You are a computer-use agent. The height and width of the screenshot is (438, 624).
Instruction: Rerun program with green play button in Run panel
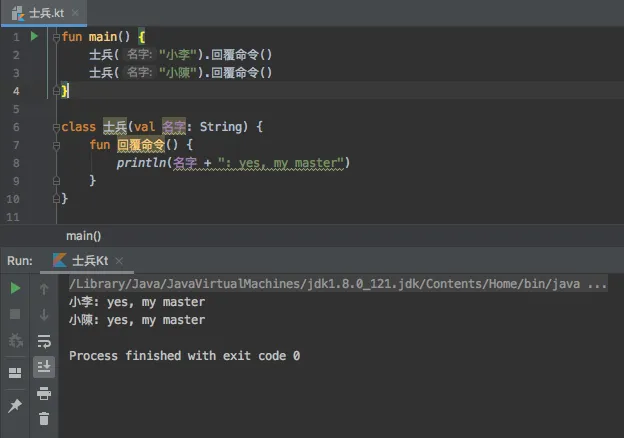15,288
